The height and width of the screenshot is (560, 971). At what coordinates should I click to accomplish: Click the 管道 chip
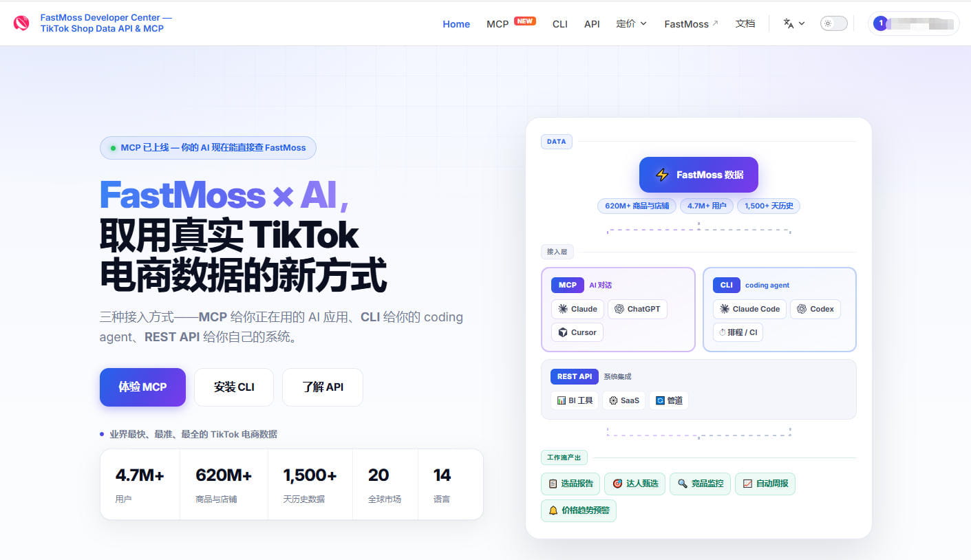pos(669,400)
